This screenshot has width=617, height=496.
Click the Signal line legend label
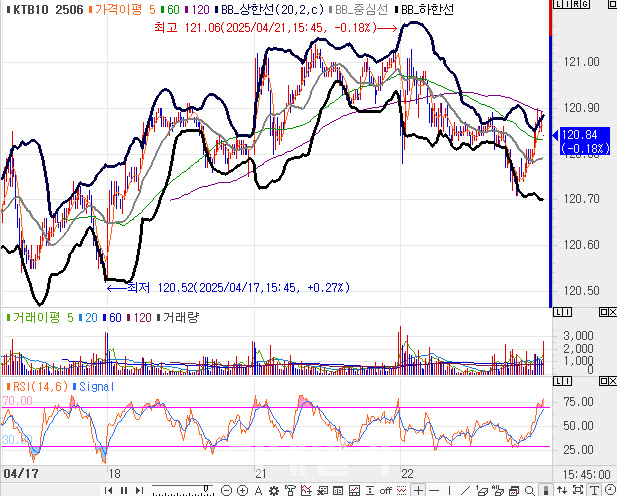tap(96, 386)
